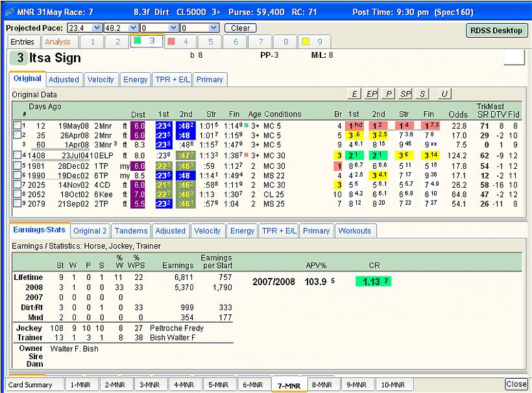
Task: Click odds value 124.2 in line 4
Action: point(457,155)
